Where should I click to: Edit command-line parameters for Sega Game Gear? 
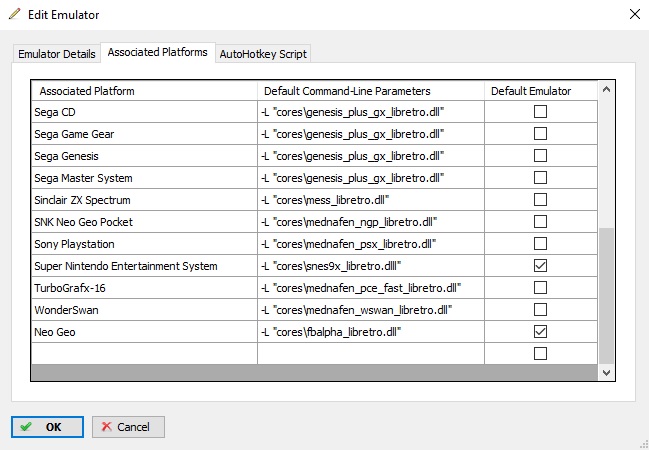(x=371, y=134)
